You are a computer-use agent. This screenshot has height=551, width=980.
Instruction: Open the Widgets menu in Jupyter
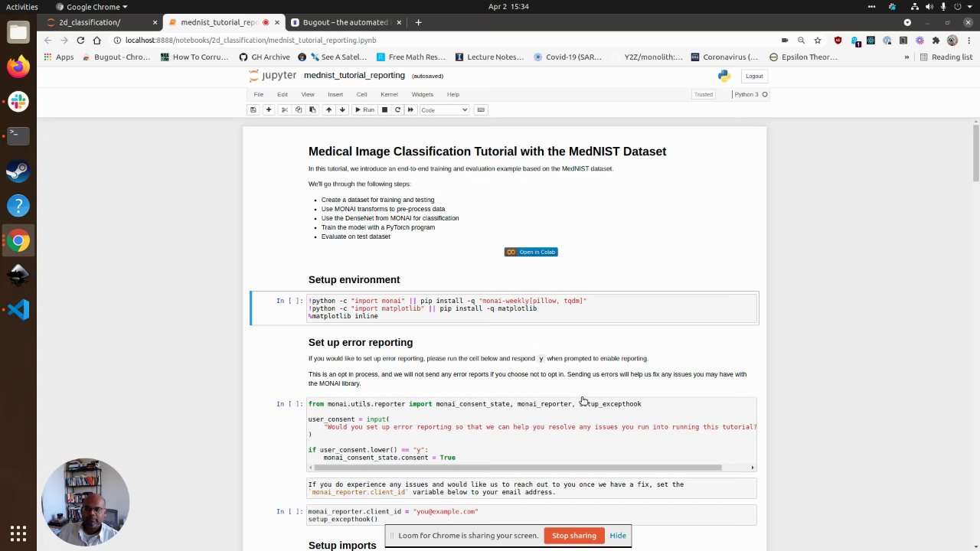point(423,94)
